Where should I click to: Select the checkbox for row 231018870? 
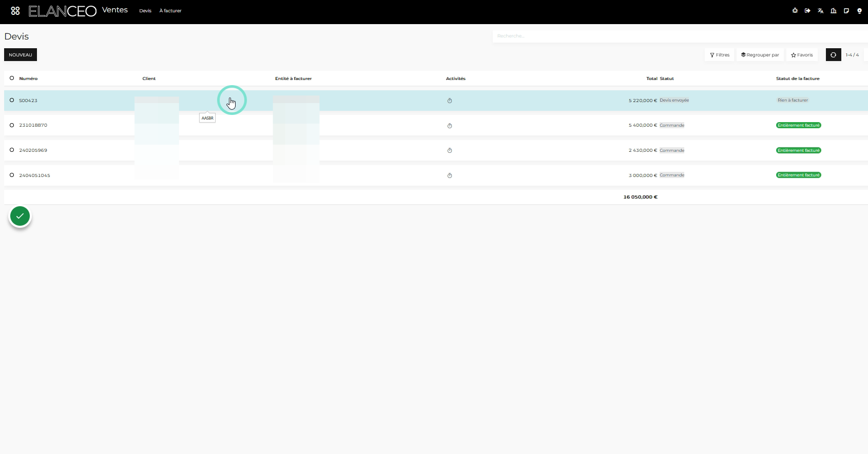(12, 125)
